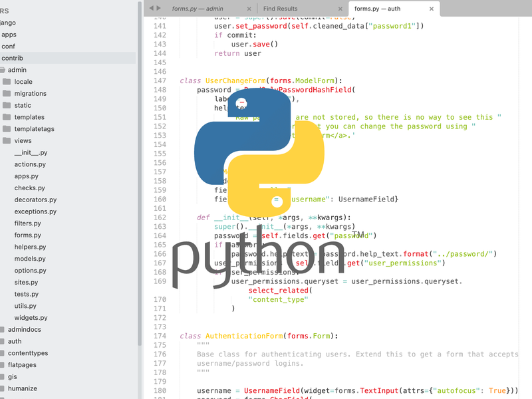Open exceptions.py in the sidebar
The height and width of the screenshot is (399, 532).
[35, 211]
